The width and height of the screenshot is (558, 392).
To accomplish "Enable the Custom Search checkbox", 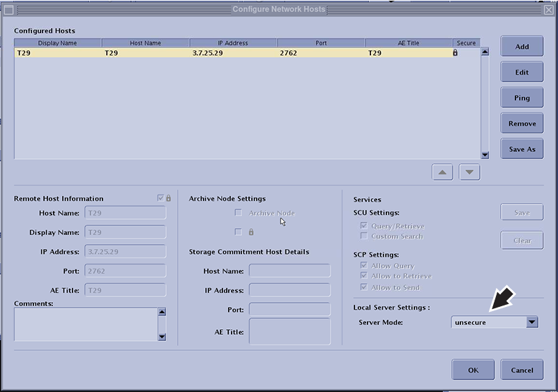I will 364,236.
